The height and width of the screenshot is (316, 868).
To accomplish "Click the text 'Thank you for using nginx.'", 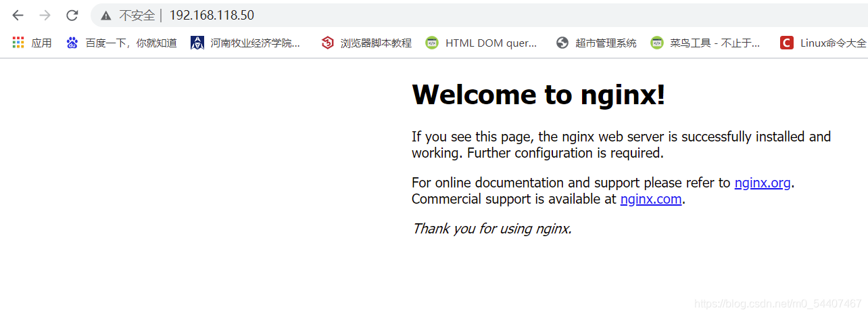I will (492, 229).
